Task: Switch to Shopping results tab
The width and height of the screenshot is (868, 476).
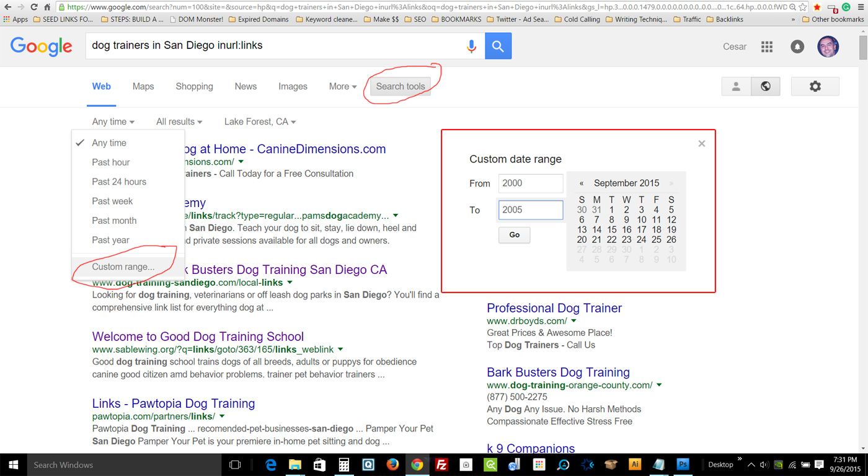Action: (194, 87)
